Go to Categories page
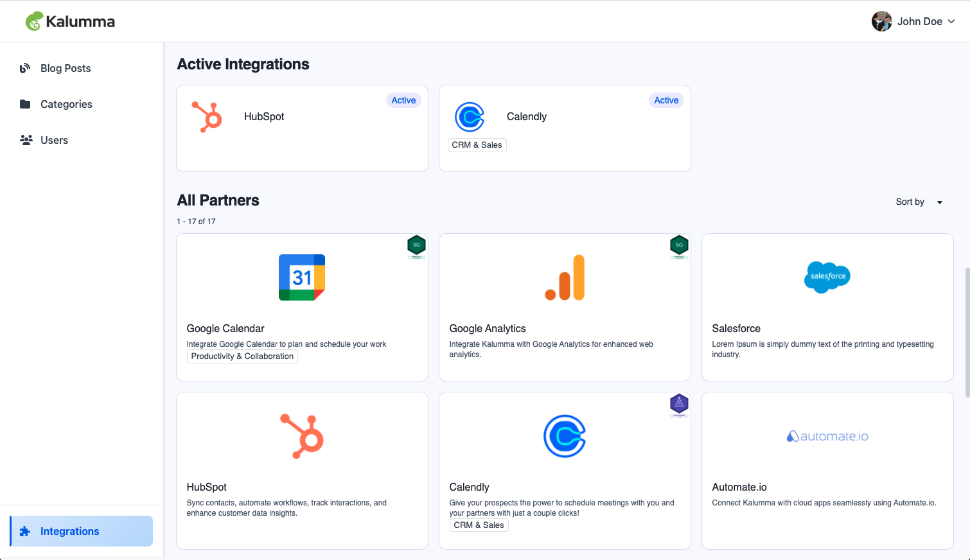This screenshot has height=560, width=970. point(66,104)
